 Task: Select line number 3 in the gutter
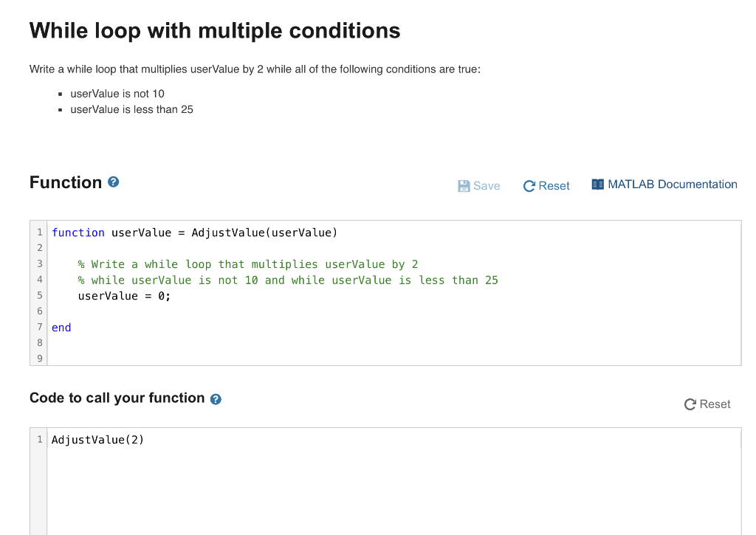point(39,264)
